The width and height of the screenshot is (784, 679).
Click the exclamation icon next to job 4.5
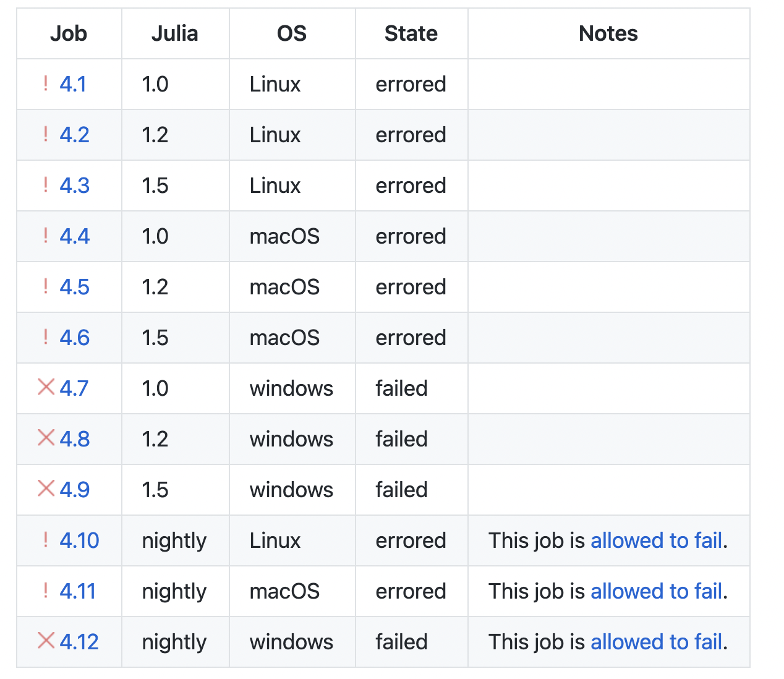(46, 286)
